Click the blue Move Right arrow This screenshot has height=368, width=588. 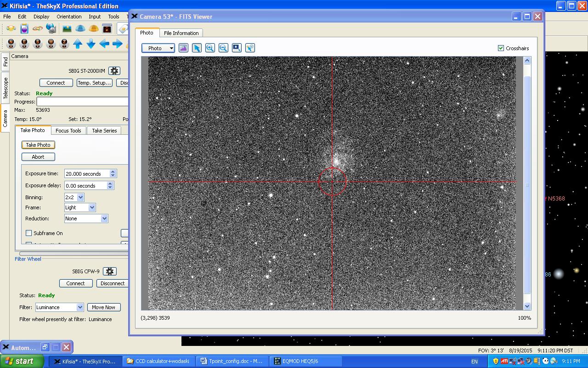(118, 44)
